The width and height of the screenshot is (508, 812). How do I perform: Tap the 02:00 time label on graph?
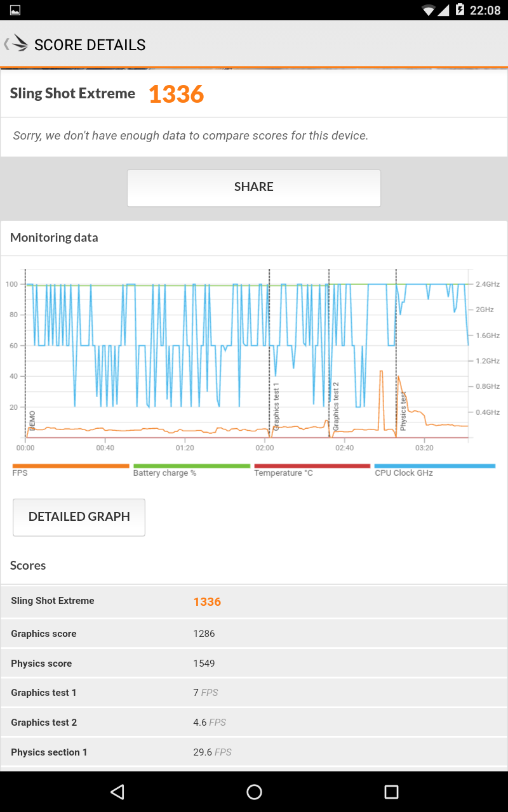(265, 448)
